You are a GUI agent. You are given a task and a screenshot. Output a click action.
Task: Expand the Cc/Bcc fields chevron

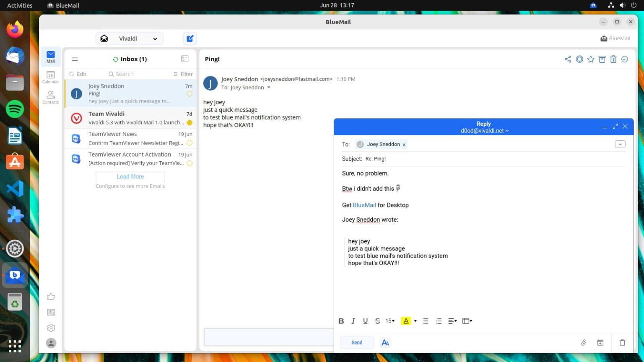(x=620, y=144)
